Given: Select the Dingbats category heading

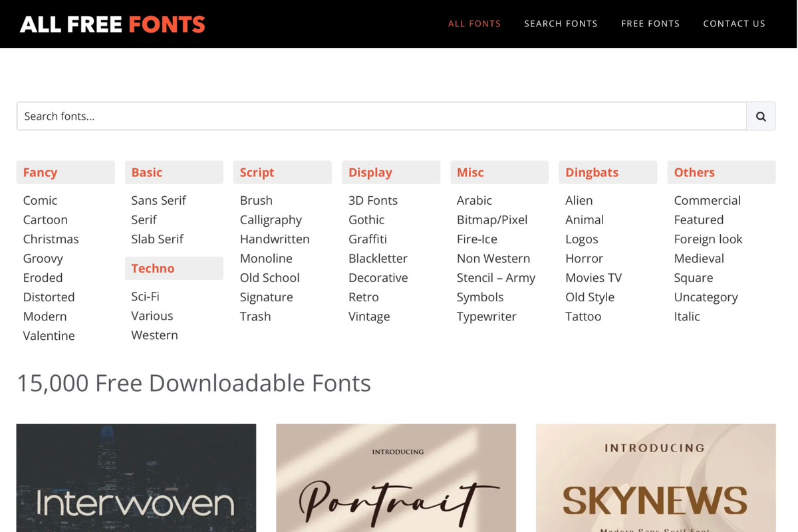Looking at the screenshot, I should click(x=591, y=172).
